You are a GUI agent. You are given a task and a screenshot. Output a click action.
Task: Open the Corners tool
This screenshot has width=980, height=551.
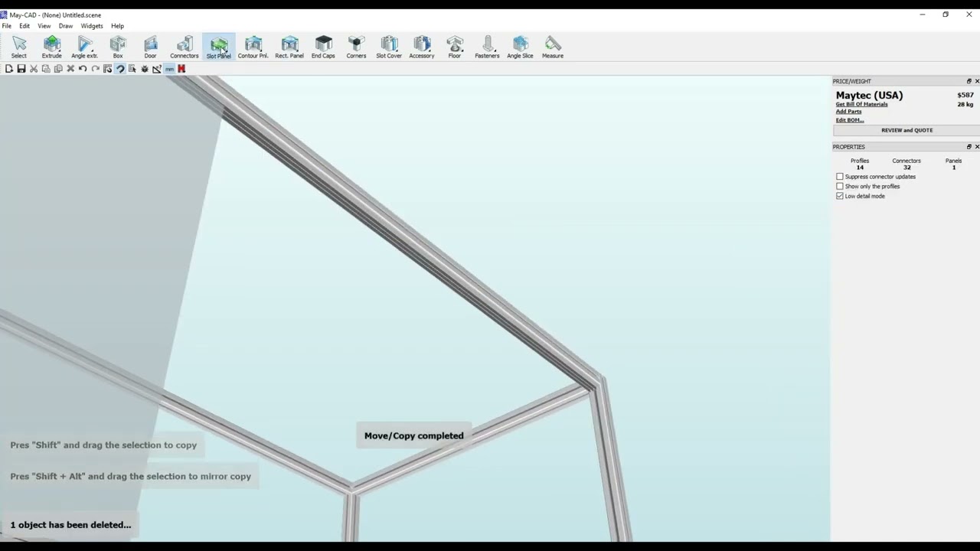click(356, 47)
